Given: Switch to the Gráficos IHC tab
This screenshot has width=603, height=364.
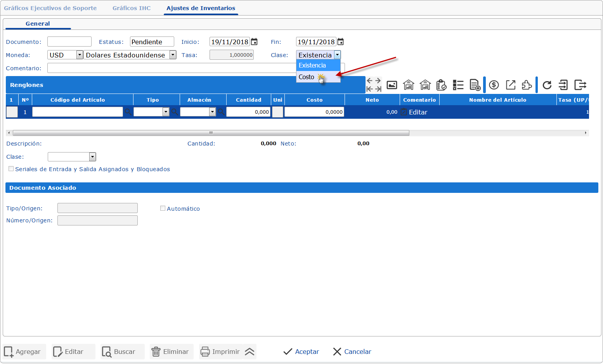Looking at the screenshot, I should pyautogui.click(x=132, y=8).
